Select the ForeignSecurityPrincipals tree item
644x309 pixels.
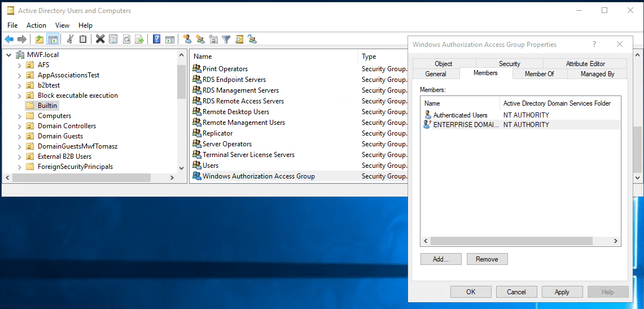pyautogui.click(x=75, y=167)
